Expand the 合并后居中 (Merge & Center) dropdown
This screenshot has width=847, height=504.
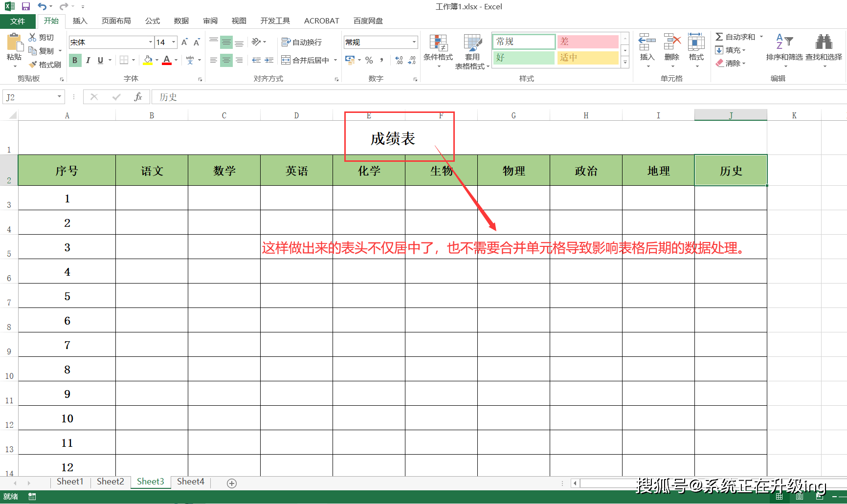335,60
